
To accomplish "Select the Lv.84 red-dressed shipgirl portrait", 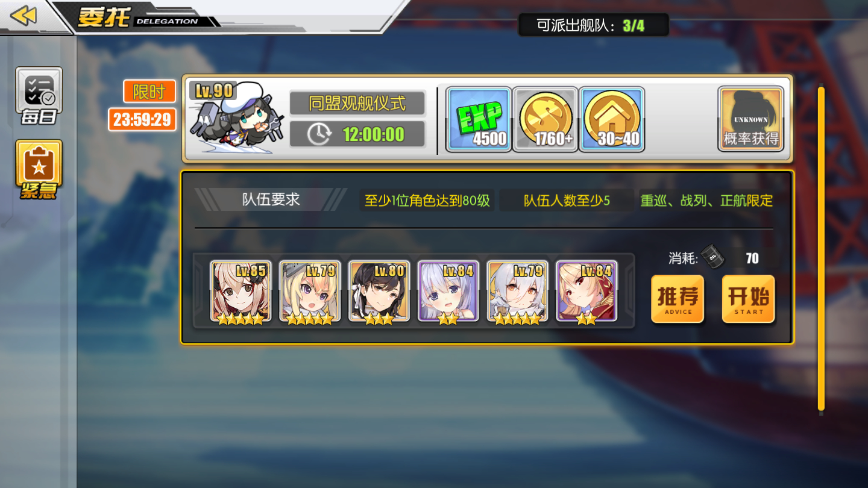I will click(x=587, y=291).
